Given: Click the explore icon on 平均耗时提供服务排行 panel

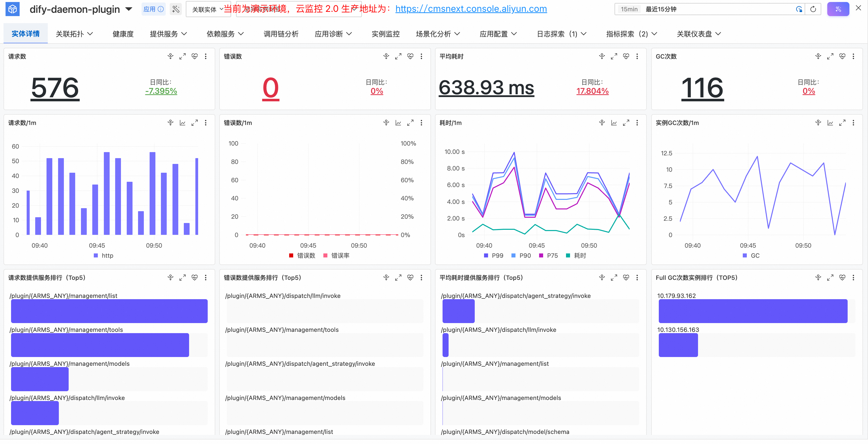Looking at the screenshot, I should click(602, 278).
